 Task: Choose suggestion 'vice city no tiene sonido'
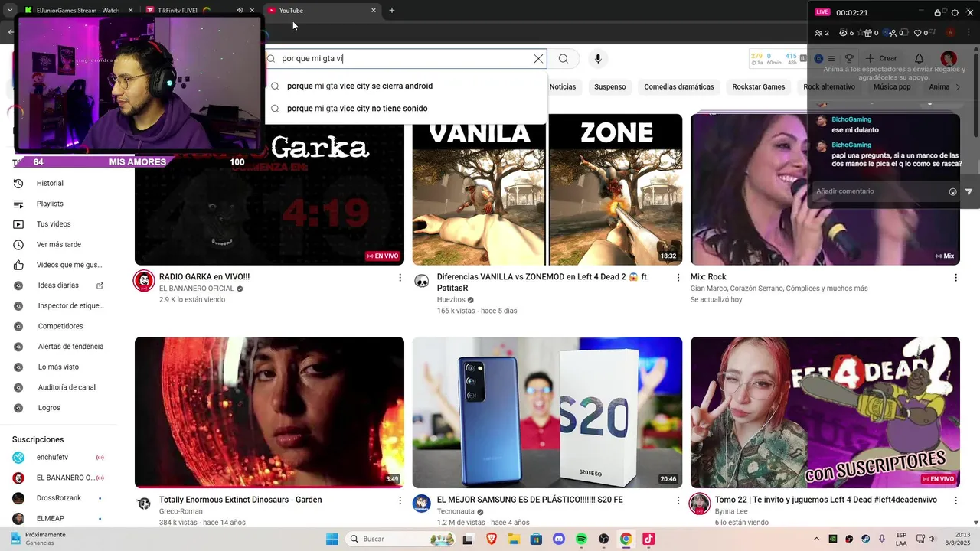[407, 108]
